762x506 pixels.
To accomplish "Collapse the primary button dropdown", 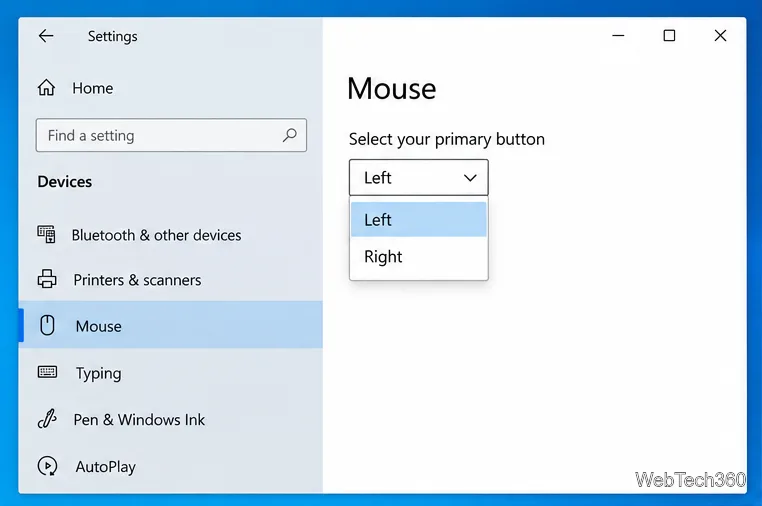I will pyautogui.click(x=418, y=177).
